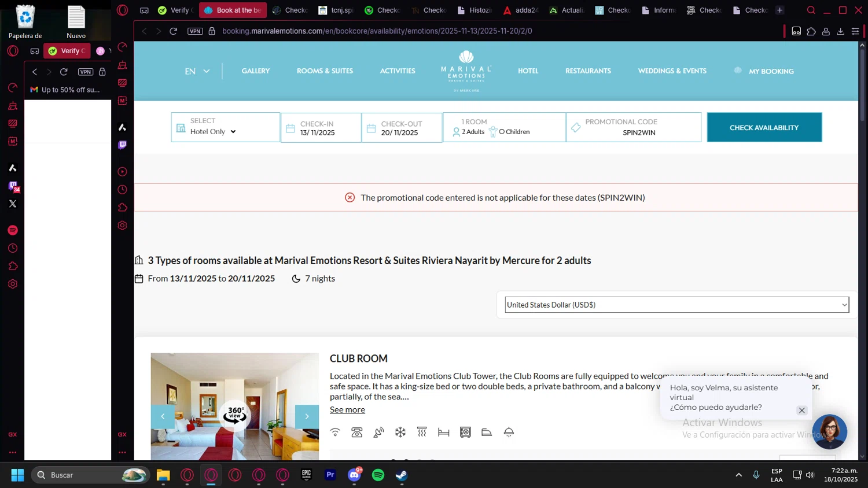Screen dimensions: 868x488
Task: Open the extensions cube icon in the browser toolbar
Action: pyautogui.click(x=811, y=31)
